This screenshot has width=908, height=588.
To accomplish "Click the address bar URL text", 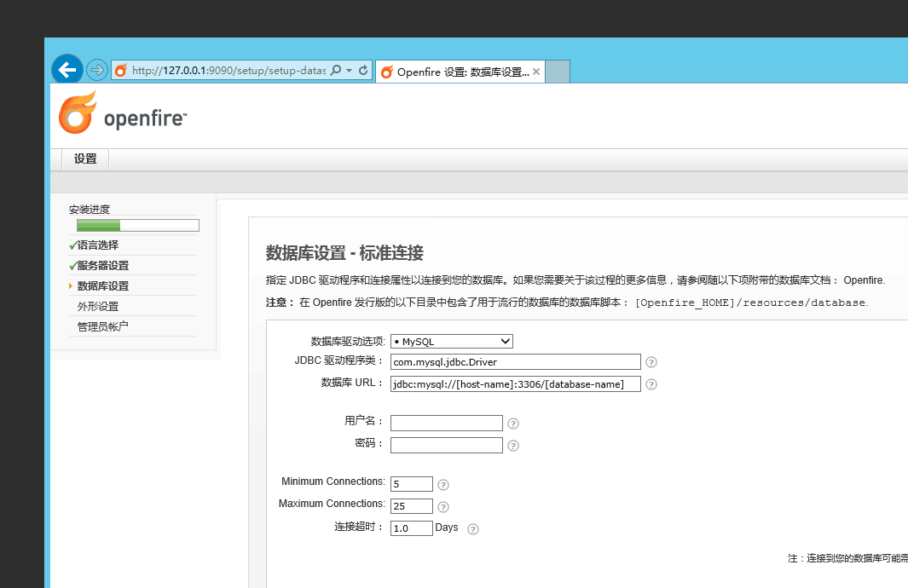I will pyautogui.click(x=228, y=71).
